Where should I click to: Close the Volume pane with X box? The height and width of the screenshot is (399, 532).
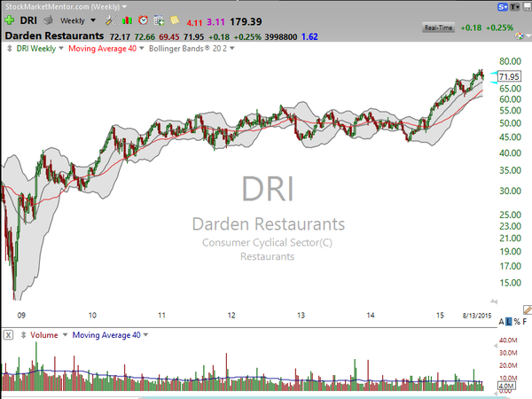(x=9, y=335)
